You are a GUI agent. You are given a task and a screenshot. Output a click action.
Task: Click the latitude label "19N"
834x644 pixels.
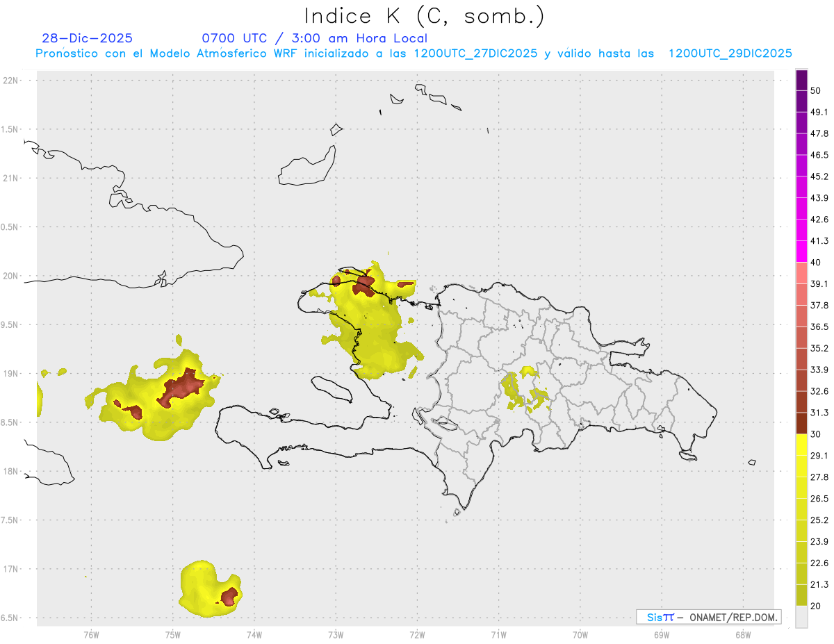(x=11, y=374)
